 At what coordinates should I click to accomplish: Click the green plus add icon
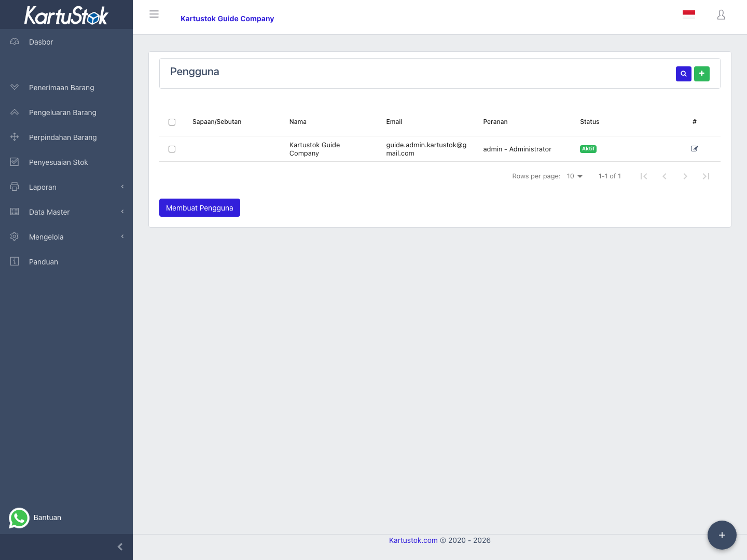(x=702, y=74)
